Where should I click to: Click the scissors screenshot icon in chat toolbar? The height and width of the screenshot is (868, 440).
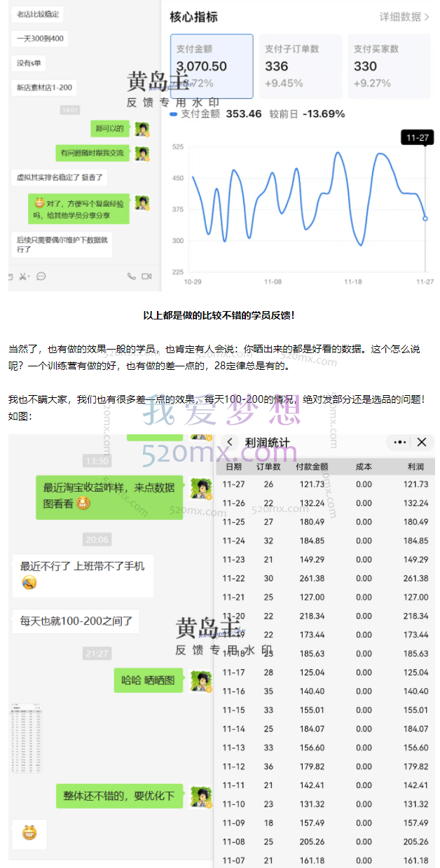click(23, 277)
